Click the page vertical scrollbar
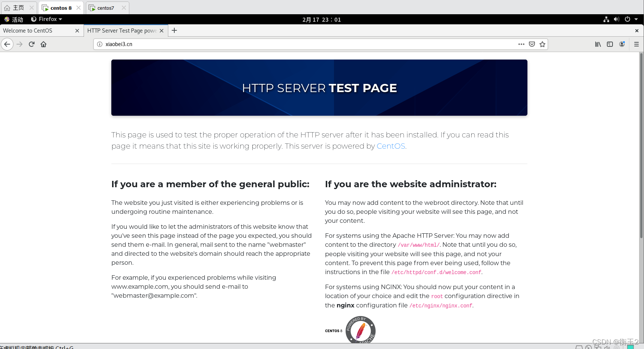The width and height of the screenshot is (644, 349). click(641, 145)
